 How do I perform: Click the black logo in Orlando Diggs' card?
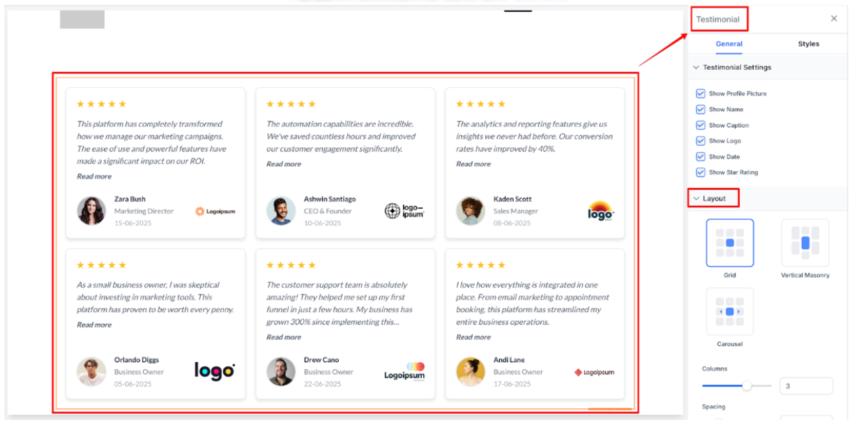[x=215, y=371]
